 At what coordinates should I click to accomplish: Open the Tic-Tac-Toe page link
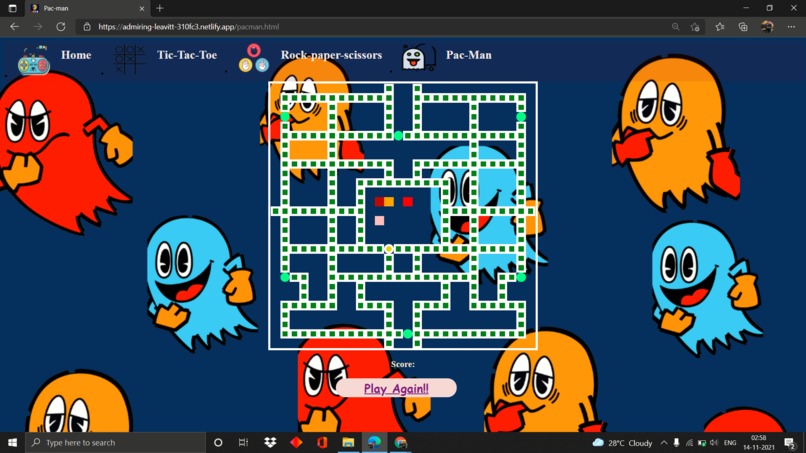[187, 55]
